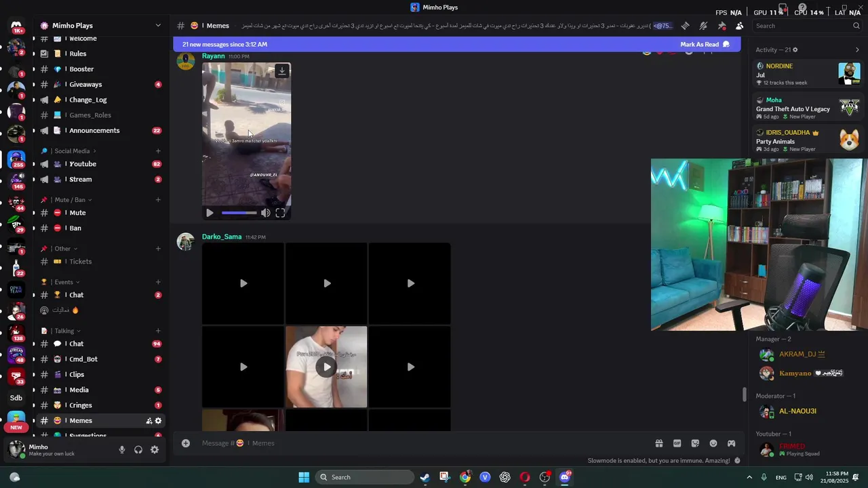The image size is (868, 488).
Task: Open the sticker picker
Action: [x=695, y=443]
